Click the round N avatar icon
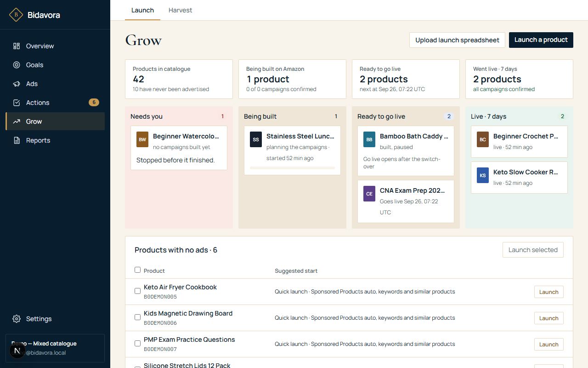The width and height of the screenshot is (588, 368). (x=17, y=351)
